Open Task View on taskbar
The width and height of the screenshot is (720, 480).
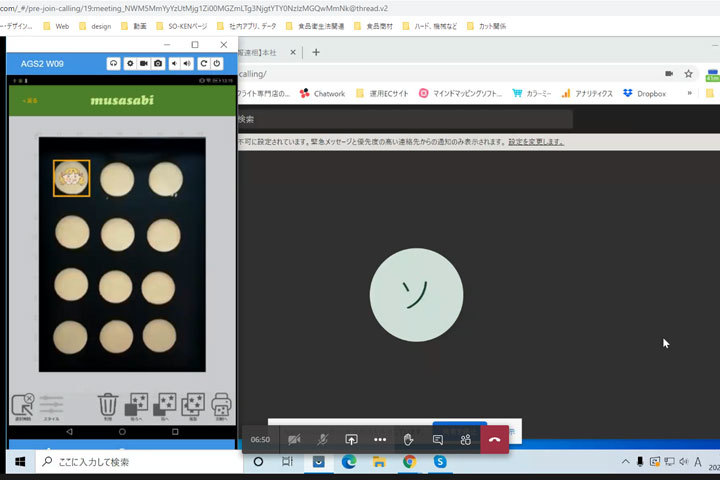pos(287,462)
